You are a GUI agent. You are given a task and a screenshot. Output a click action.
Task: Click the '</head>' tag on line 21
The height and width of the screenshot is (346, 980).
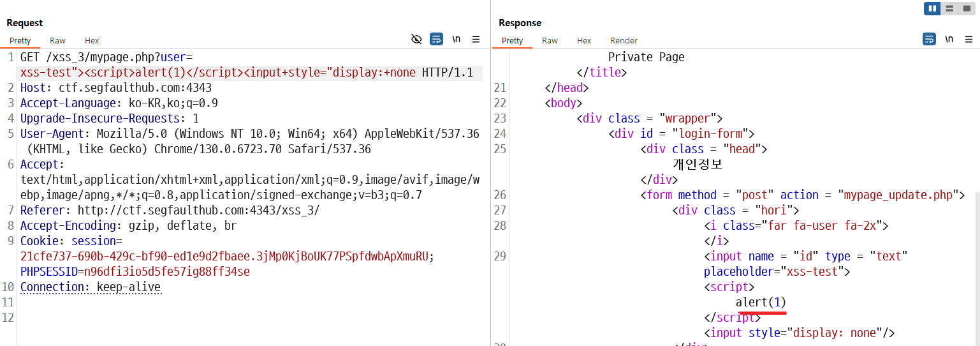click(567, 87)
